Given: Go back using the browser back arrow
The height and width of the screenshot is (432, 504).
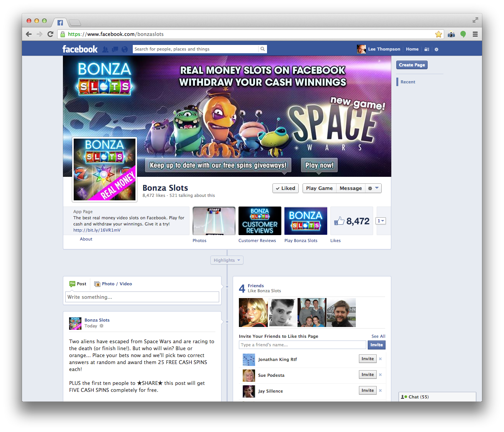Looking at the screenshot, I should coord(29,34).
